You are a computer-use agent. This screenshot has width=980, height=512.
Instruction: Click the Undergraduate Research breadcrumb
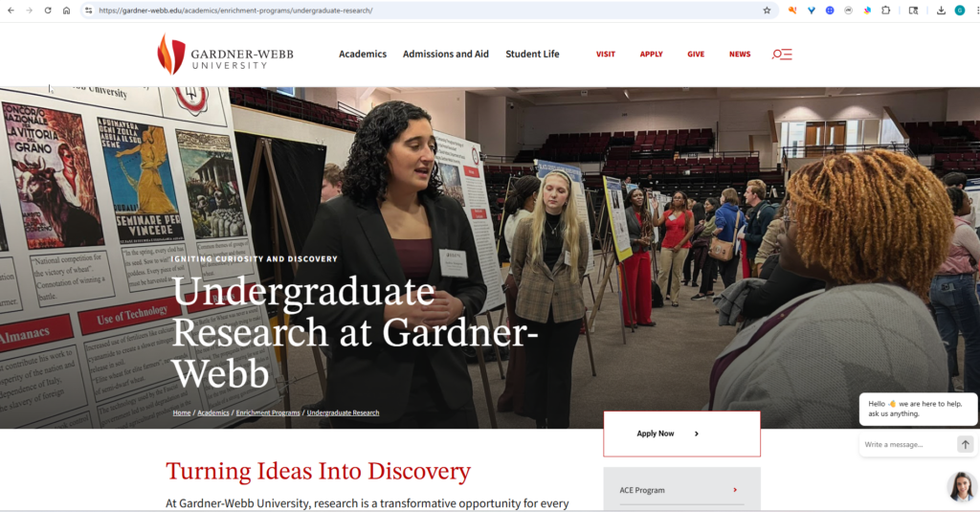(x=343, y=412)
